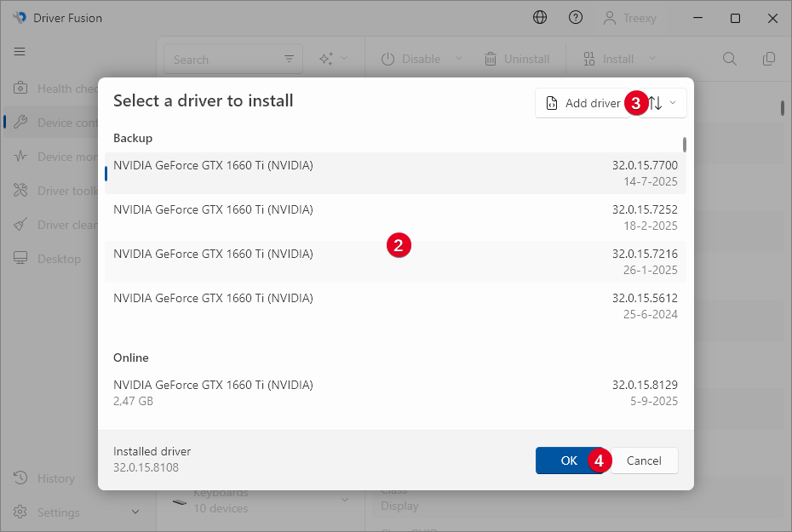Expand the Settings chevron in sidebar

tap(135, 512)
